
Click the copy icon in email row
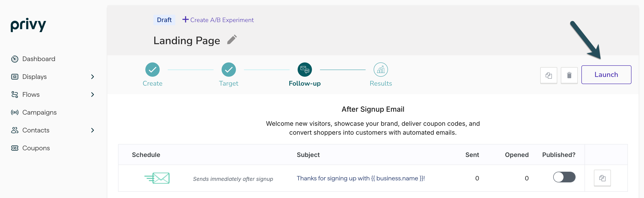602,178
